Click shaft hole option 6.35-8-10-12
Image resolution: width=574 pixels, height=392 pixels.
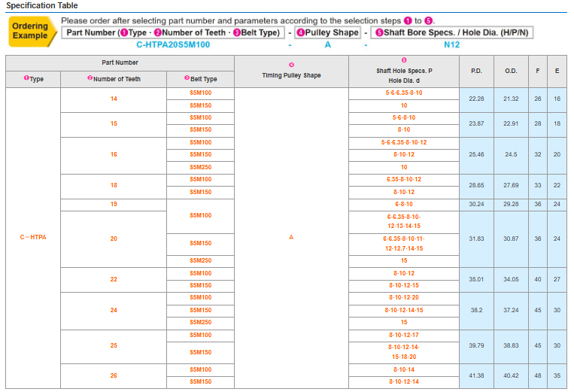[404, 180]
